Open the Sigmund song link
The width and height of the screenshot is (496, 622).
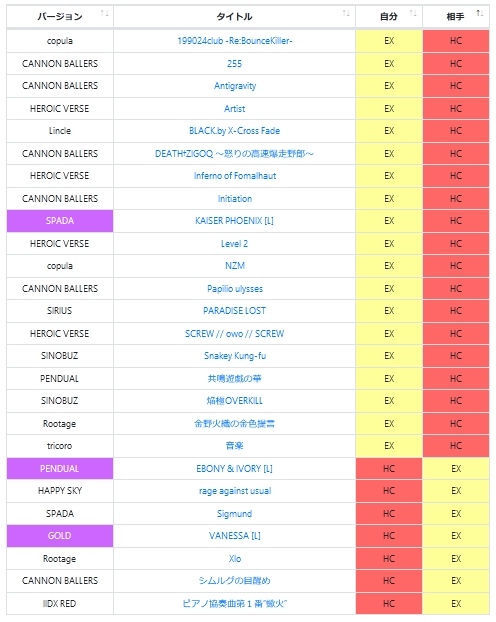point(235,514)
